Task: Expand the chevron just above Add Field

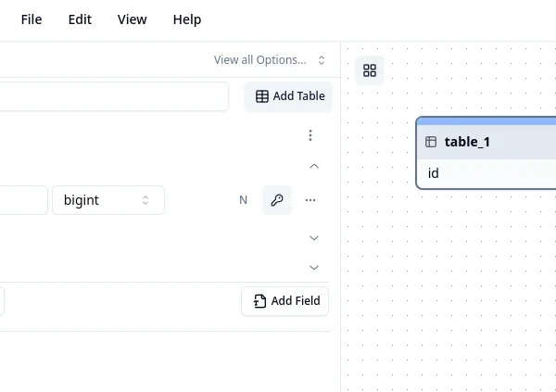Action: 314,267
